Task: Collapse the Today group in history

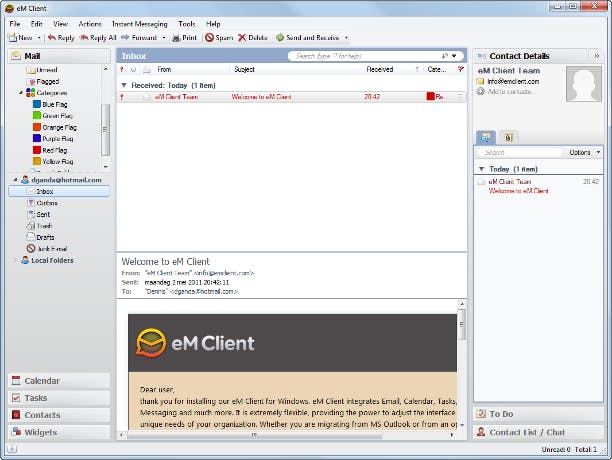Action: (481, 169)
